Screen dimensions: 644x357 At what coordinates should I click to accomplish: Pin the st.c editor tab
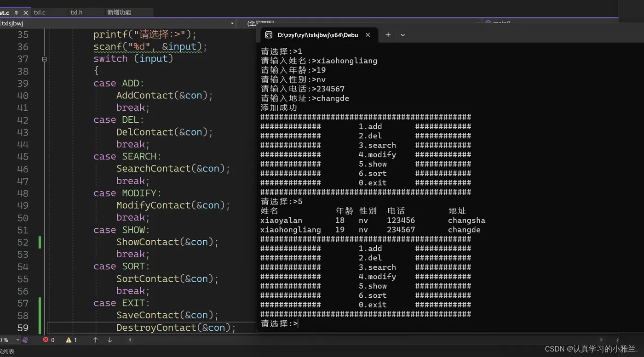click(17, 13)
